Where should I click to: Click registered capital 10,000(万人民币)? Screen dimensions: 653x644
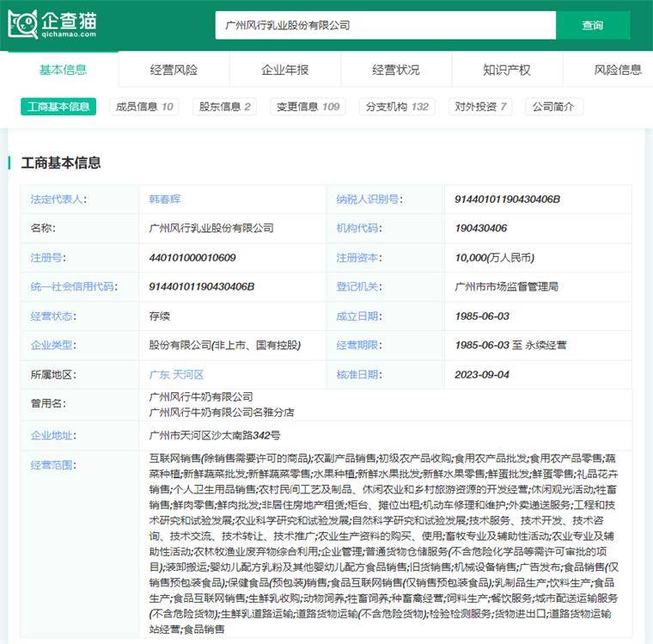(495, 258)
